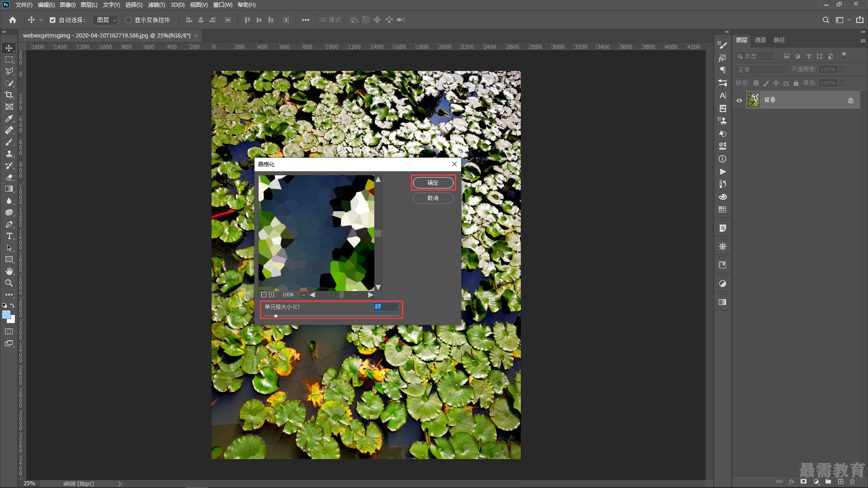Open the preview zoom 100% dropdown
The width and height of the screenshot is (868, 488).
click(304, 295)
